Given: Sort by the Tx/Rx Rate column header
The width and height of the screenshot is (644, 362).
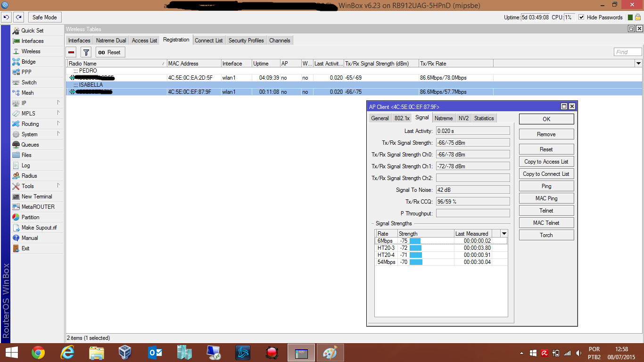Looking at the screenshot, I should click(x=456, y=64).
